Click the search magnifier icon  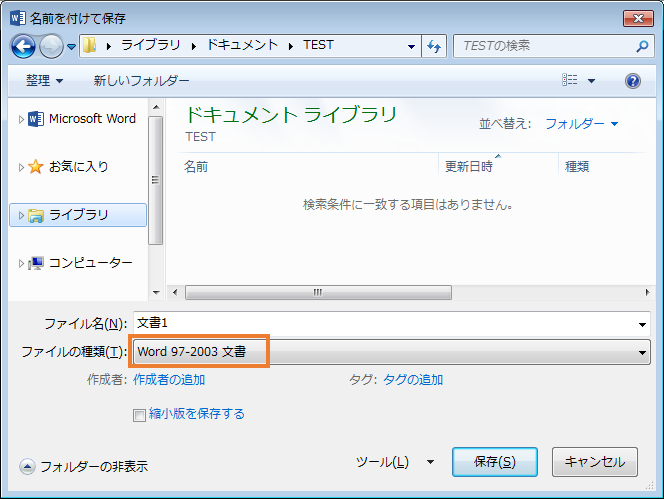point(642,46)
